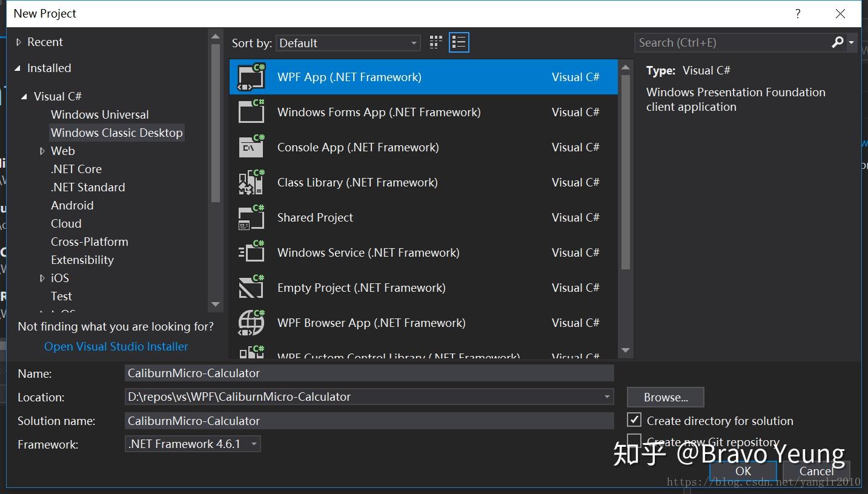The height and width of the screenshot is (494, 868).
Task: Select the WPF Browser App template icon
Action: pyautogui.click(x=251, y=323)
